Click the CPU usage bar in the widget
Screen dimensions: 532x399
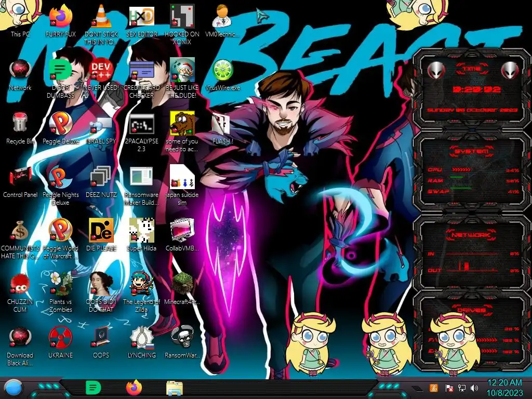pos(461,169)
